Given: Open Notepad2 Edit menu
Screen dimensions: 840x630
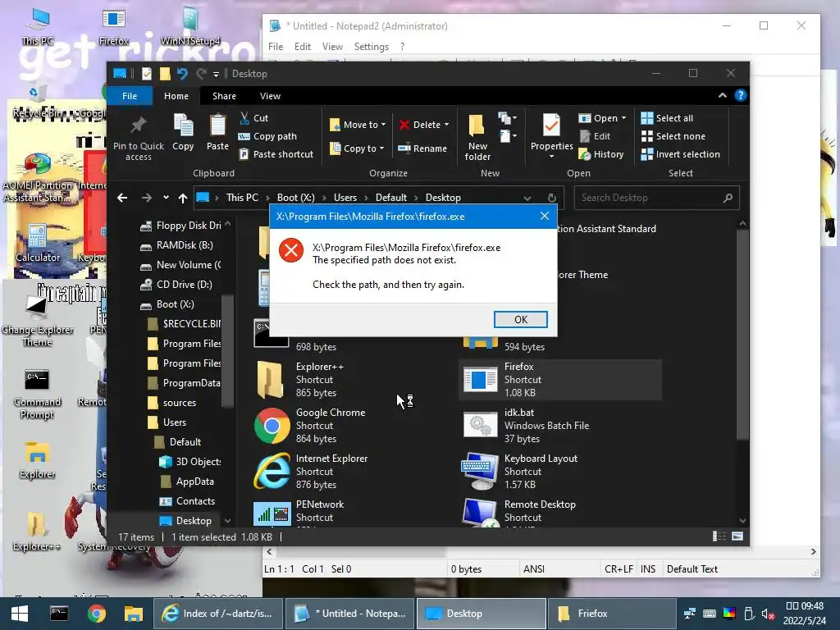Looking at the screenshot, I should point(302,47).
